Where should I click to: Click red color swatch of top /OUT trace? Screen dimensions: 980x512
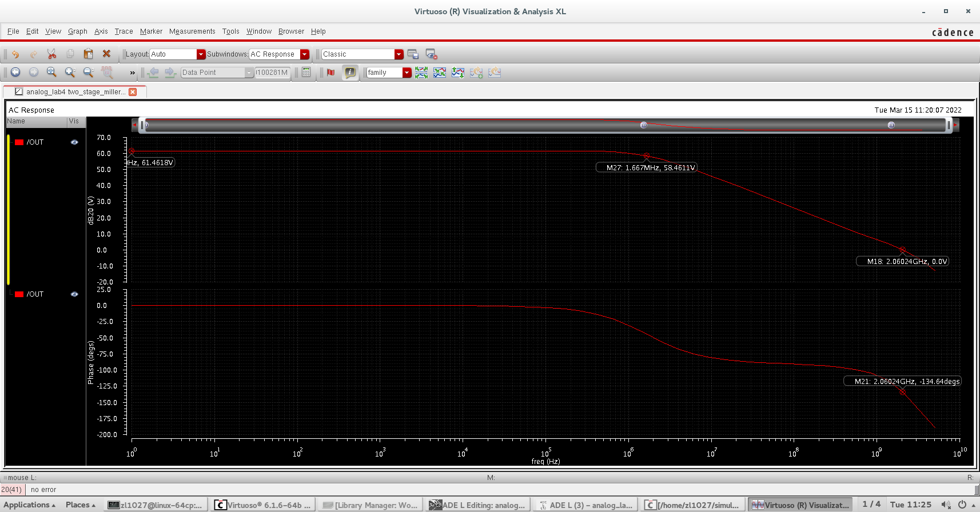(19, 142)
